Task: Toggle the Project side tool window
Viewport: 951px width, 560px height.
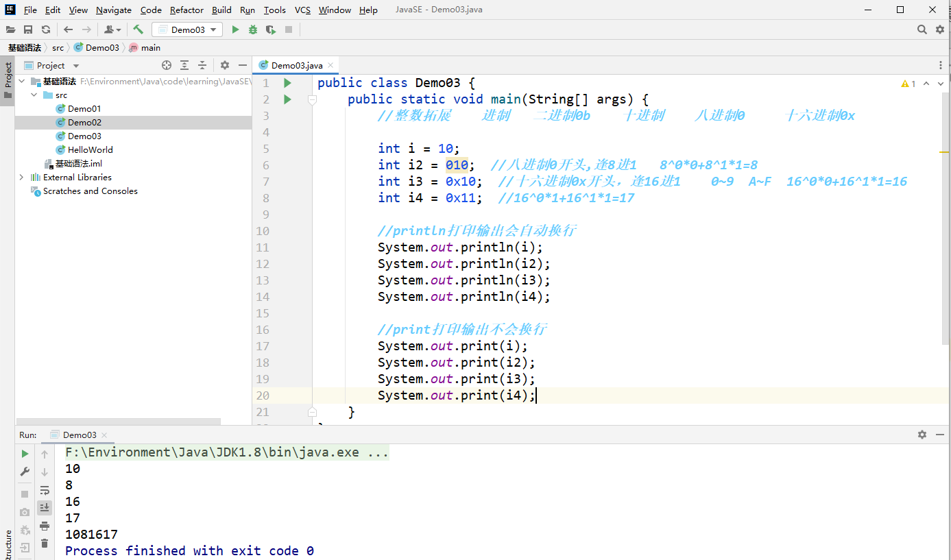Action: pyautogui.click(x=8, y=80)
